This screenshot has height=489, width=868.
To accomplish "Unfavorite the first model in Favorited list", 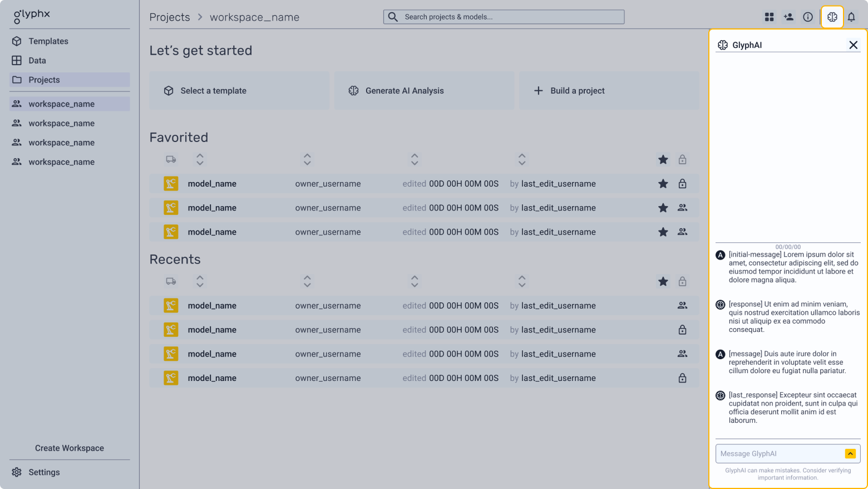I will [663, 183].
